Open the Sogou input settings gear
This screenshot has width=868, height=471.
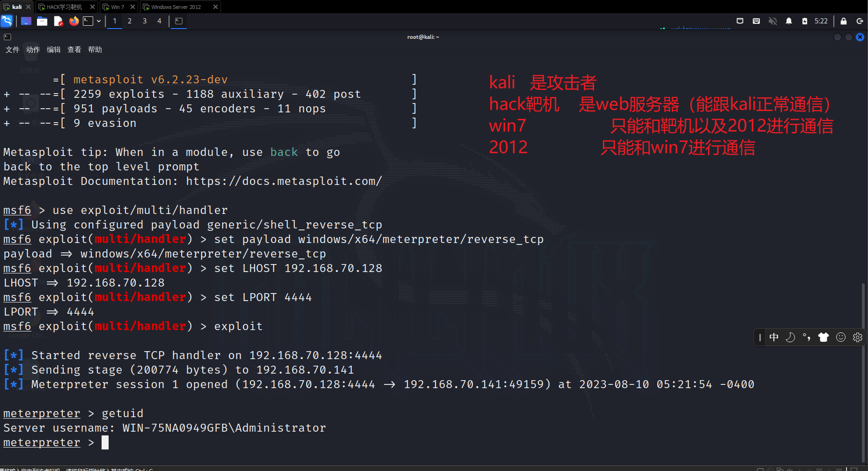pyautogui.click(x=858, y=337)
